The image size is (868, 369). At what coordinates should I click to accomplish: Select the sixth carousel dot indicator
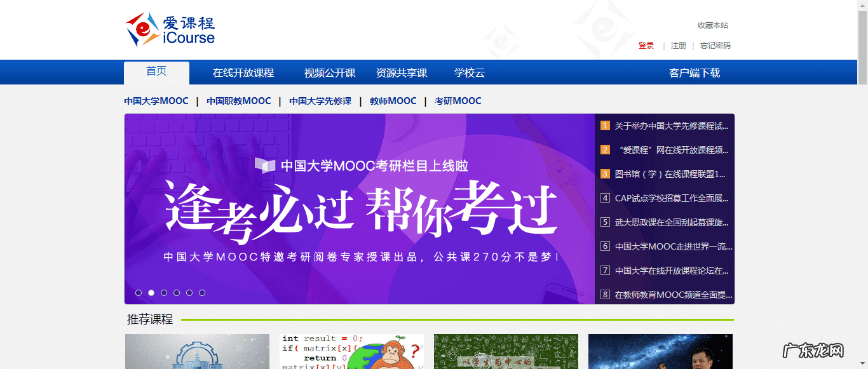coord(202,293)
